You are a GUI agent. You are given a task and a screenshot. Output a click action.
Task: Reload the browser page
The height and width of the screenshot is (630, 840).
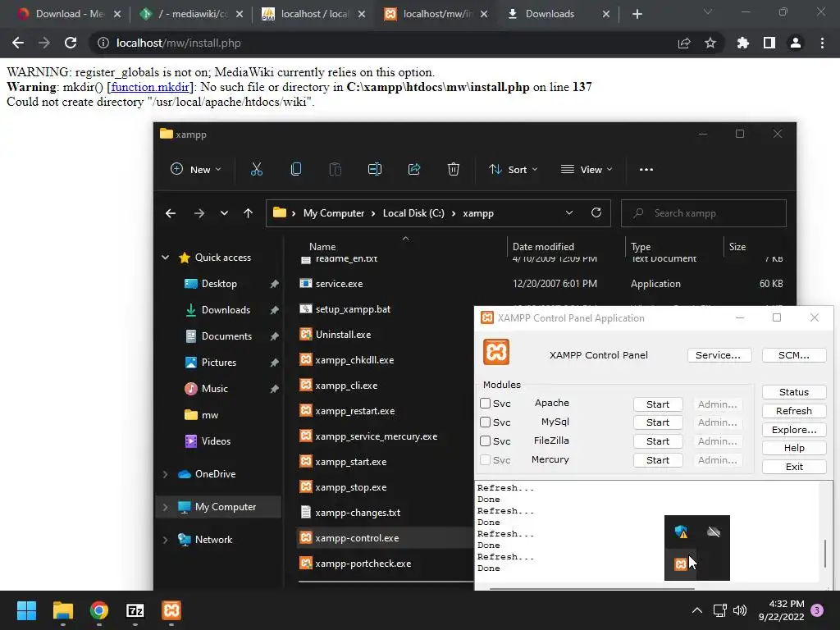coord(71,43)
